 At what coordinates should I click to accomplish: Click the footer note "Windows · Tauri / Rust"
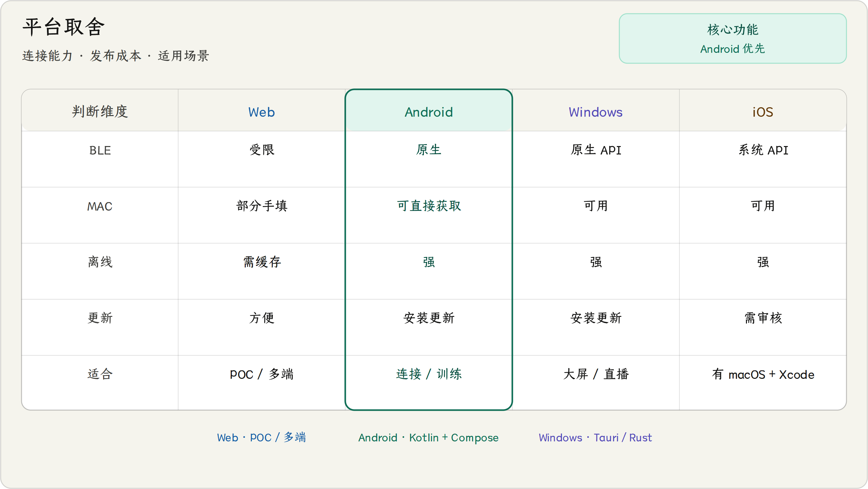(595, 437)
